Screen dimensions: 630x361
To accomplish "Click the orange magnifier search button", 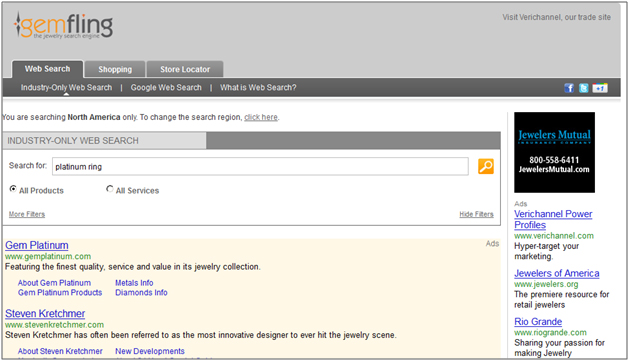I will click(486, 166).
